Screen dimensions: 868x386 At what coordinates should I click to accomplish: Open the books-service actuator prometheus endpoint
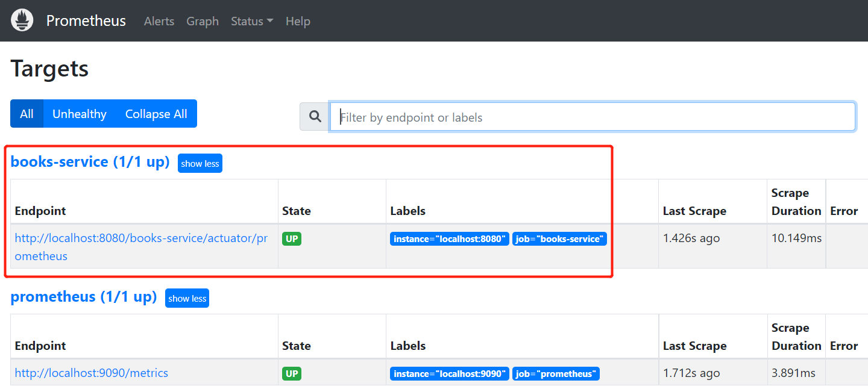[141, 247]
